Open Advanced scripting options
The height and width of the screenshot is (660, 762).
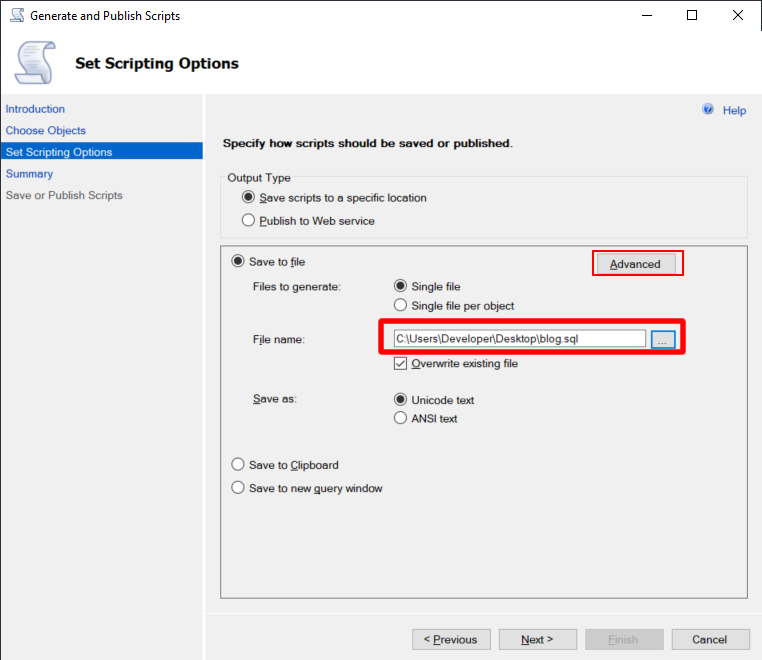(635, 264)
